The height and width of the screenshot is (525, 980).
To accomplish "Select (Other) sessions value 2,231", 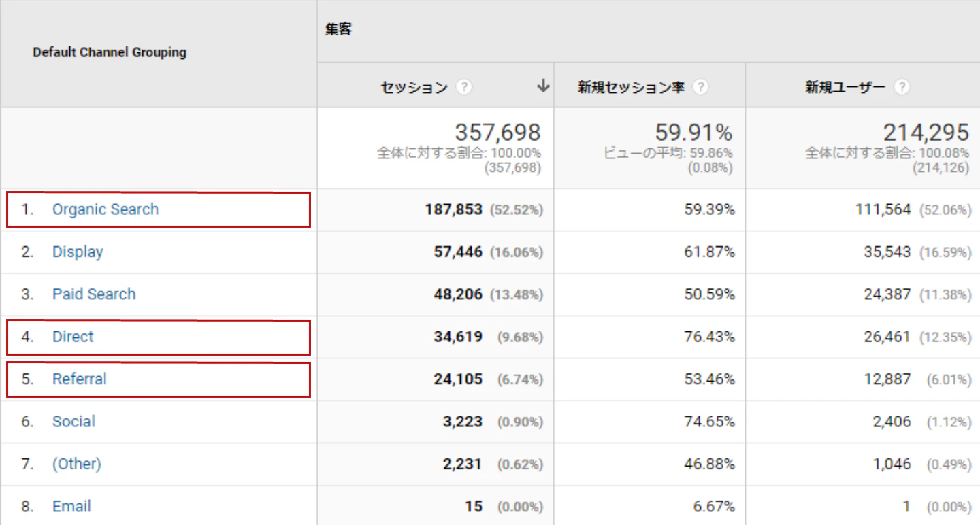I will [462, 464].
